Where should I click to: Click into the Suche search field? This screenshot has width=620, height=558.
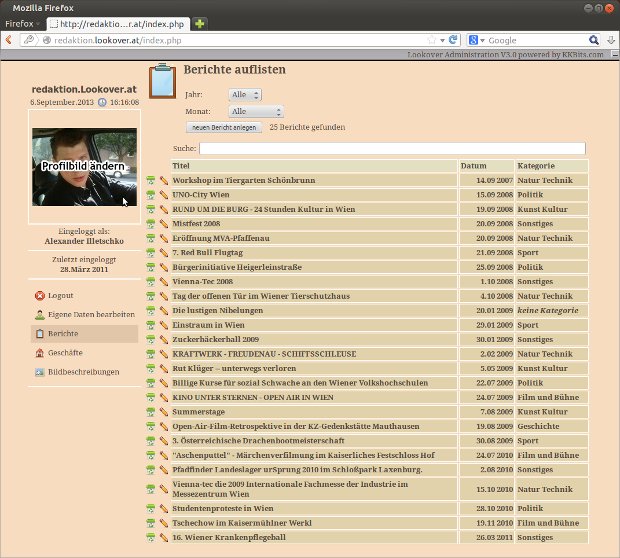392,148
